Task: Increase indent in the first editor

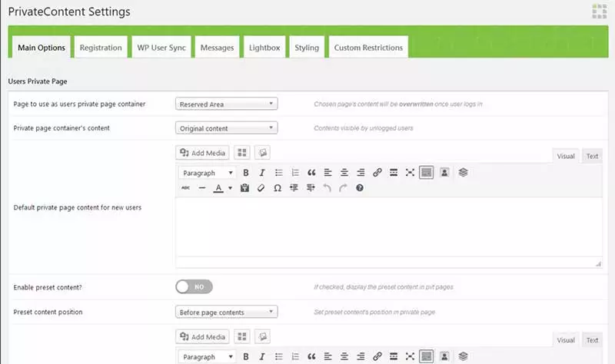Action: pos(311,188)
